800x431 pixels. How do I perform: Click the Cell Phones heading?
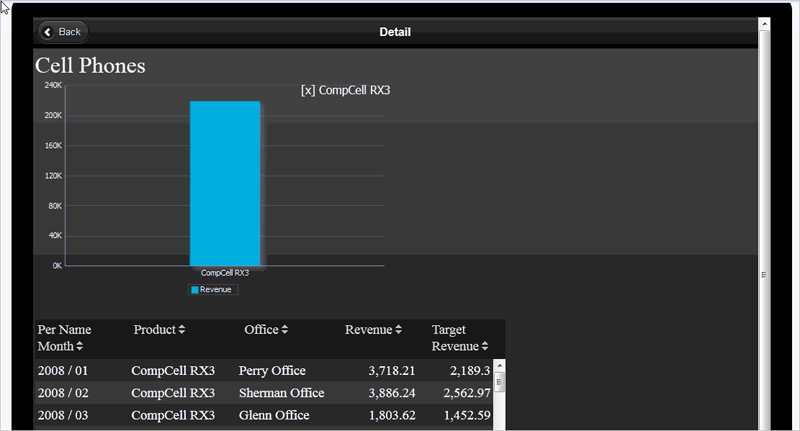click(90, 66)
